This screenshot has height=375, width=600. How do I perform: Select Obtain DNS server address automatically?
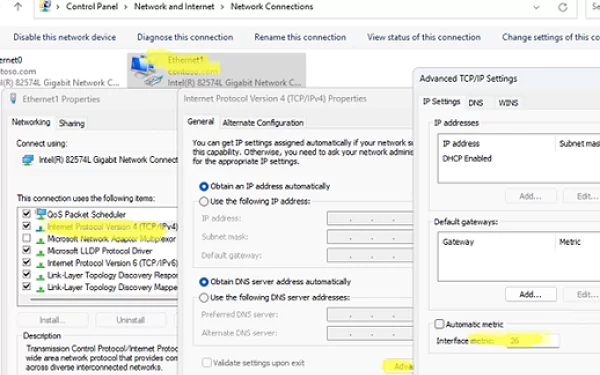204,282
